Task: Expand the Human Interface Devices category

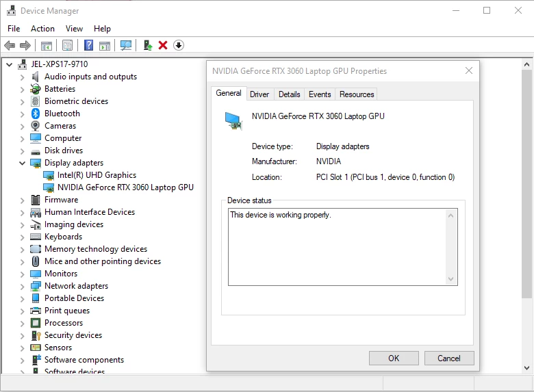Action: coord(22,213)
